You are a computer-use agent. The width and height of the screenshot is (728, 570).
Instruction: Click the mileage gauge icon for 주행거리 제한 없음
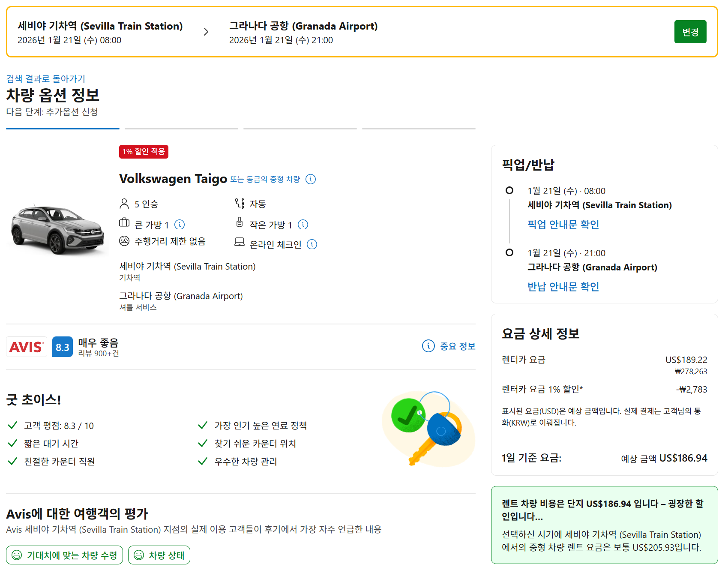click(124, 241)
